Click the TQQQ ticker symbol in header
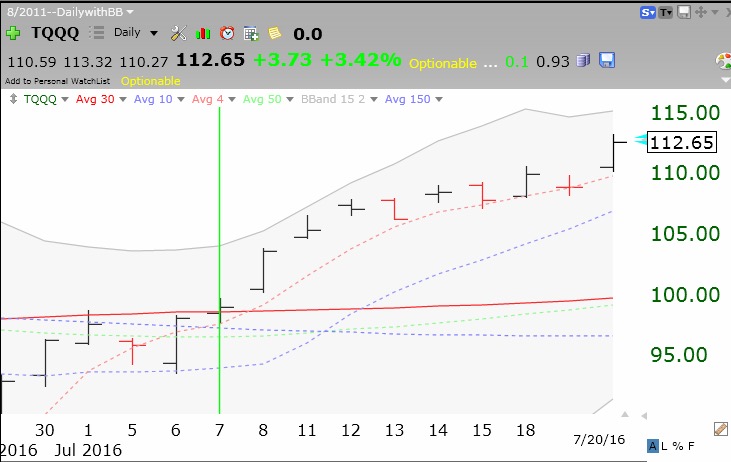 [55, 33]
